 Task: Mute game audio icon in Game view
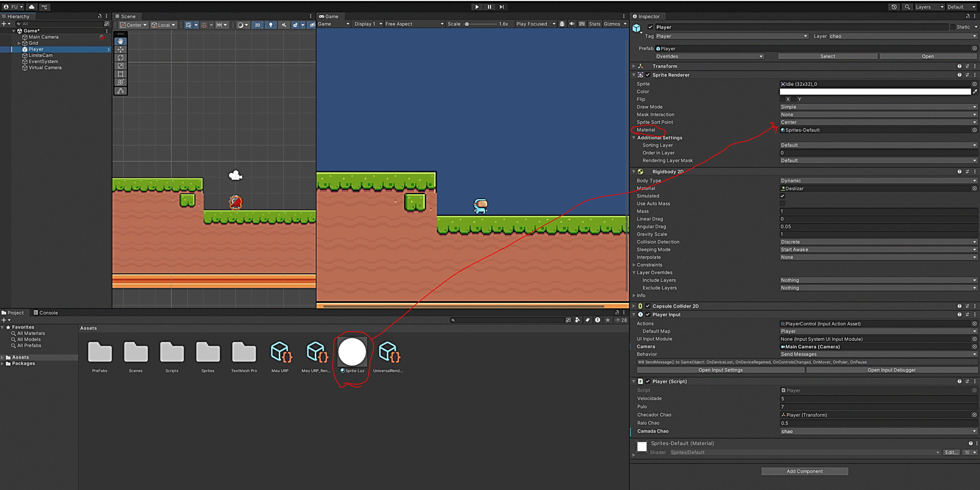(x=572, y=24)
